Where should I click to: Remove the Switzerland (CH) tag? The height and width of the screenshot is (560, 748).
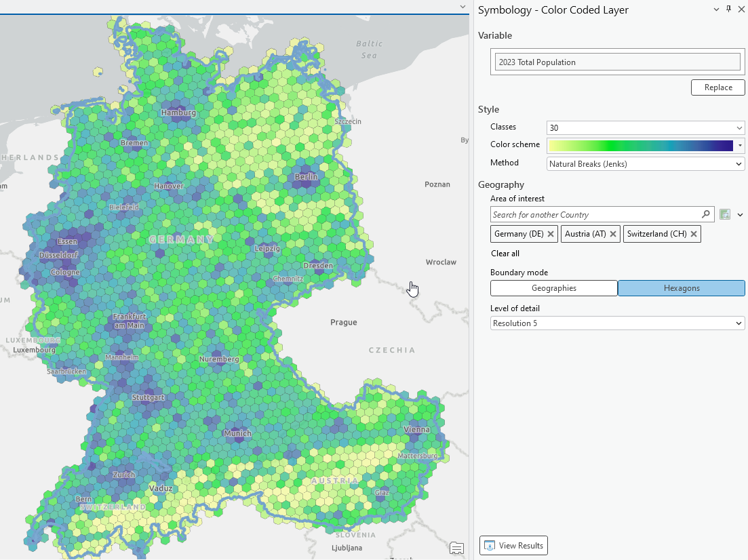tap(694, 234)
